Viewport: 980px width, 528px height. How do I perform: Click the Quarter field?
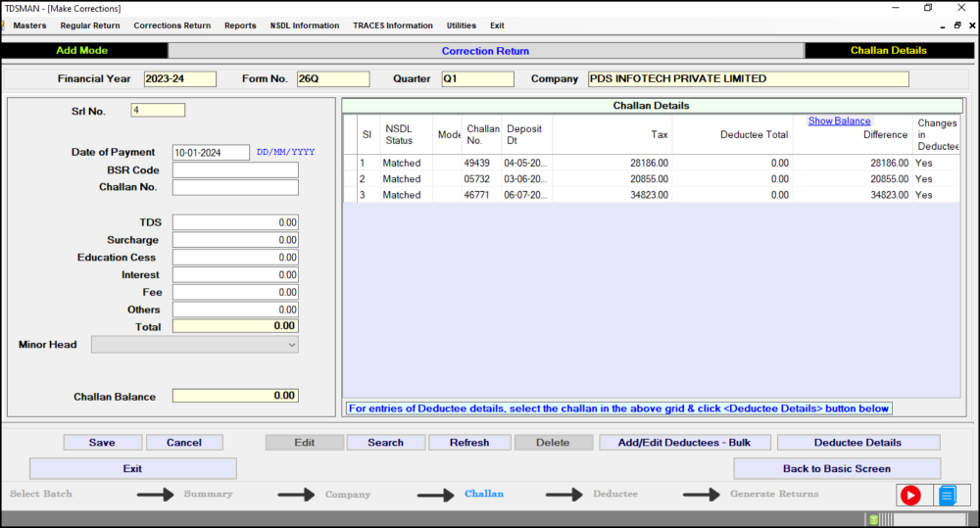477,78
